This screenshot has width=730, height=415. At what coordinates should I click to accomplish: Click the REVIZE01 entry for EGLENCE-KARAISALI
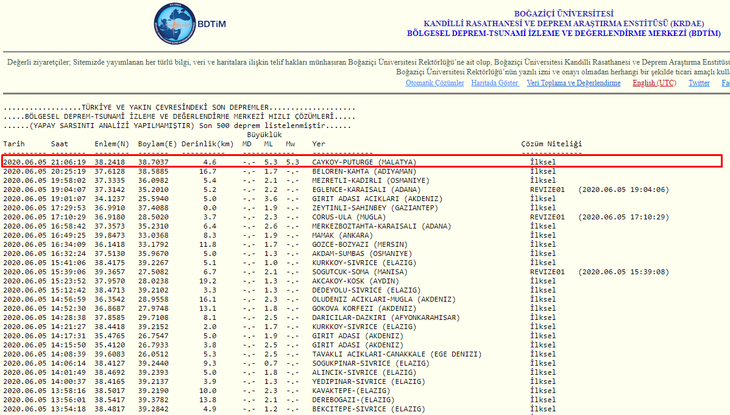(x=547, y=187)
